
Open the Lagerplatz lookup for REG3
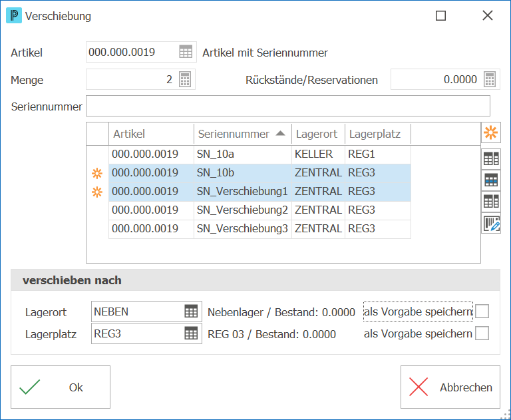point(191,333)
